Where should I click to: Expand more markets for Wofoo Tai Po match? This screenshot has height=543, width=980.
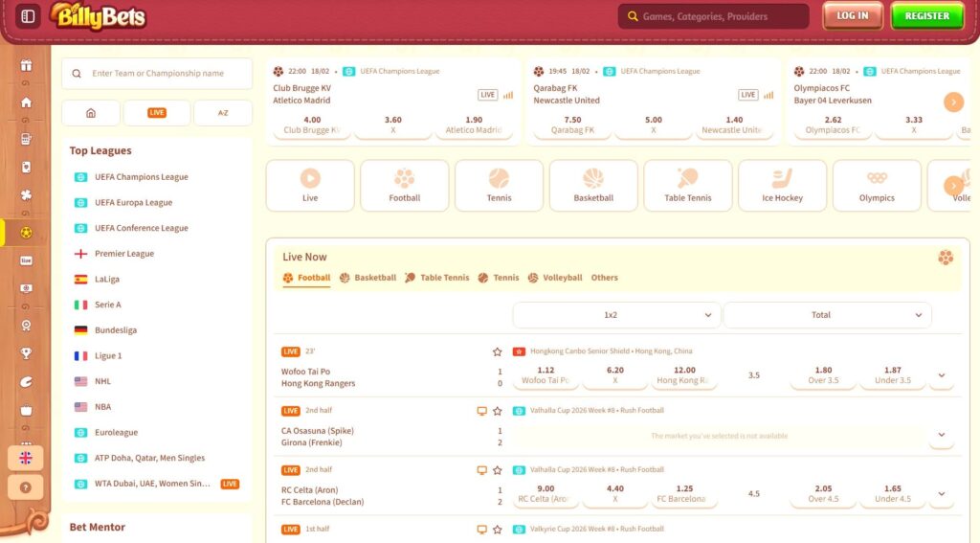[941, 376]
